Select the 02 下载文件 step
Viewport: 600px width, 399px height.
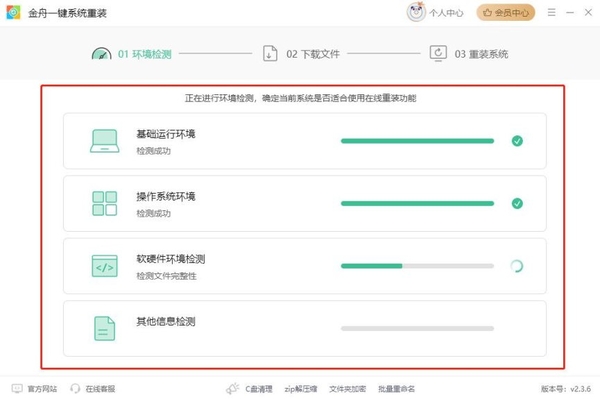[x=301, y=54]
